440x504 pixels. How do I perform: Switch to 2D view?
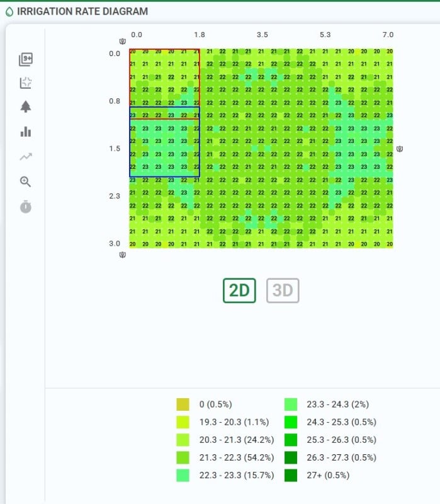[x=239, y=290]
